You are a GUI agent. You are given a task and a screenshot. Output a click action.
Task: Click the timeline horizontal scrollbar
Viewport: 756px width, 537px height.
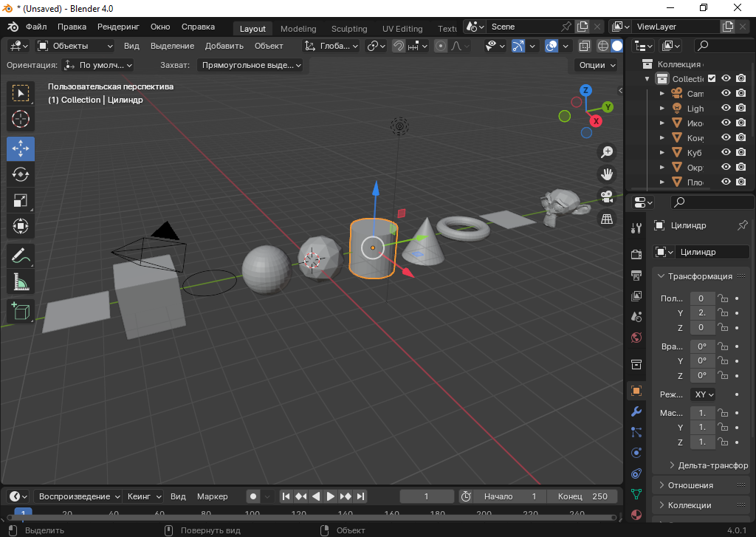click(x=310, y=518)
